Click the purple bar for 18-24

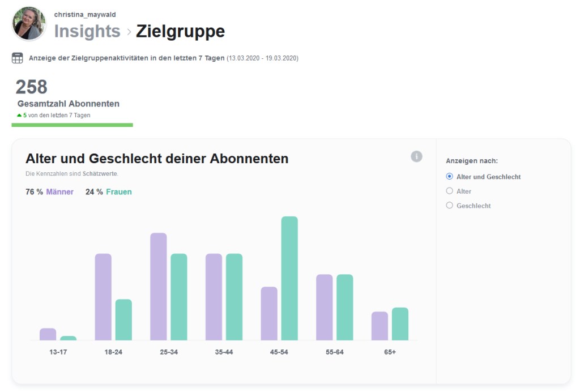pos(103,297)
